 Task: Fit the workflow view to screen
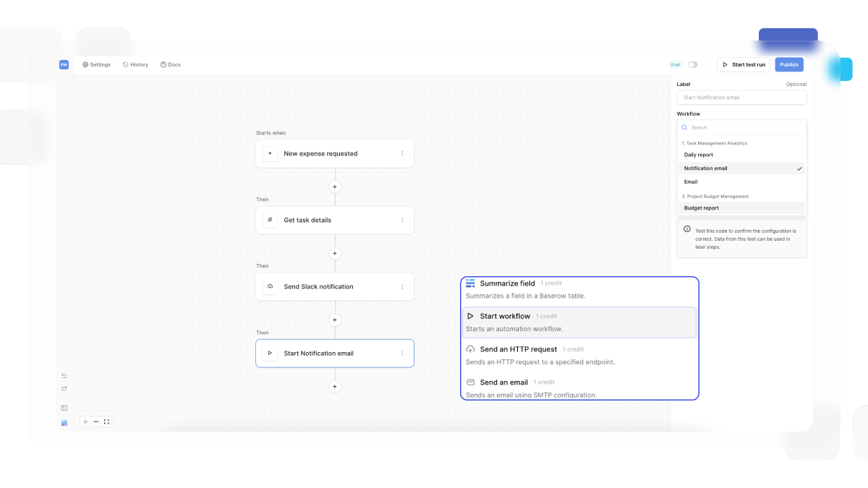tap(106, 421)
